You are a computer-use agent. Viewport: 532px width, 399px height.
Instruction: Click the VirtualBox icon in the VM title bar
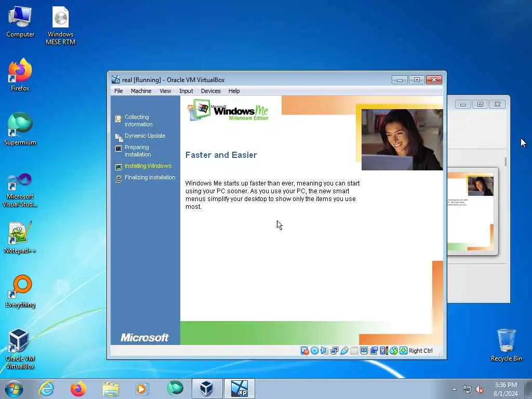point(116,79)
